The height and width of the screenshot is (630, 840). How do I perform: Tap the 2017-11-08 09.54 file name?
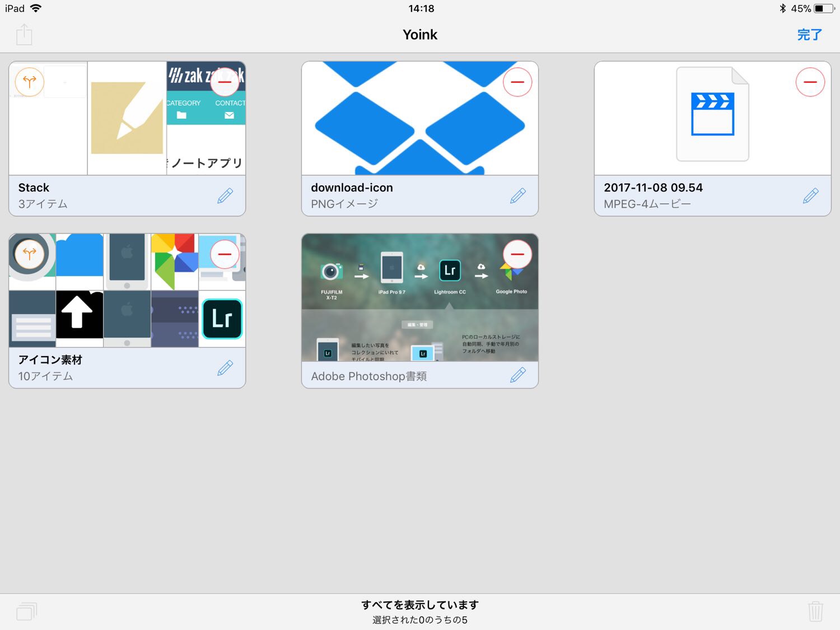(653, 188)
